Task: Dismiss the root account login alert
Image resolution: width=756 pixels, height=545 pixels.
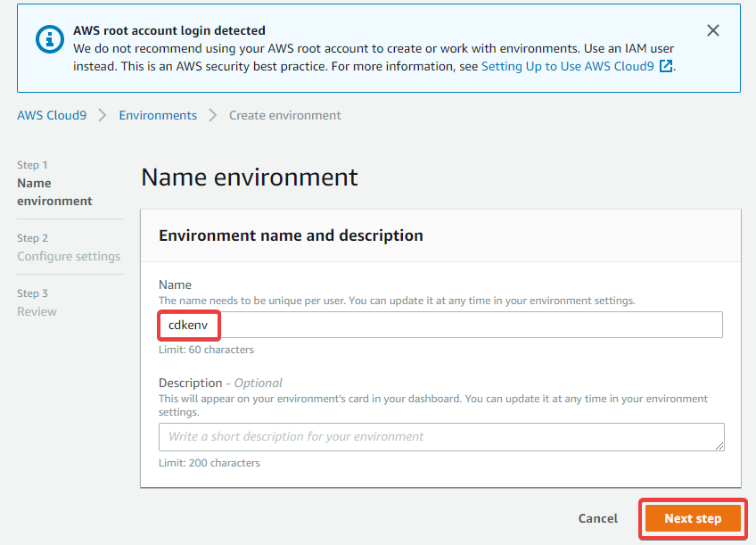Action: pos(712,31)
